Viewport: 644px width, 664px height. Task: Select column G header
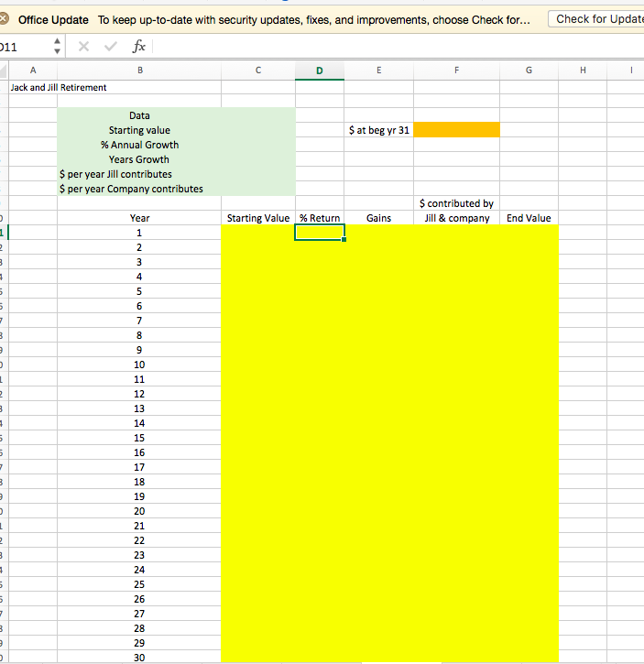(529, 71)
